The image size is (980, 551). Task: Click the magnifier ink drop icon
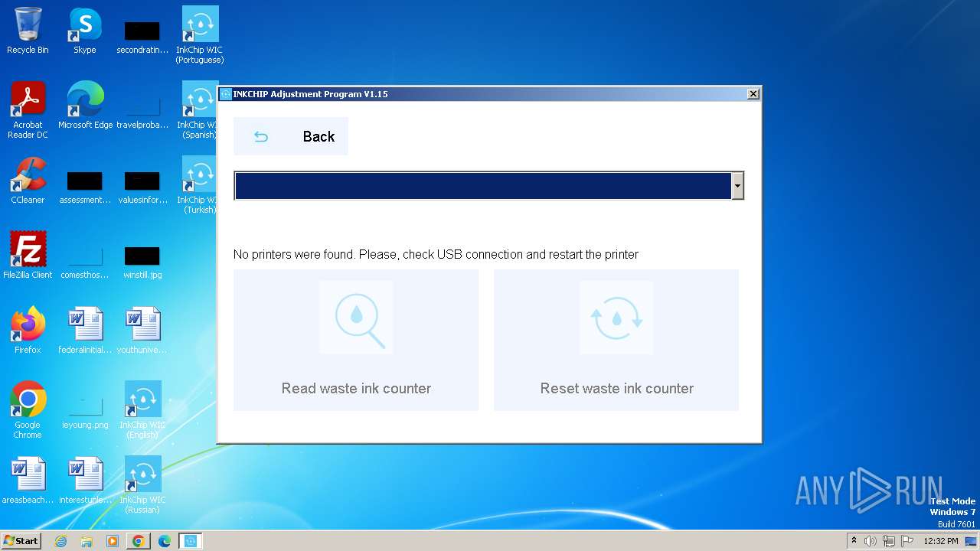pos(356,317)
